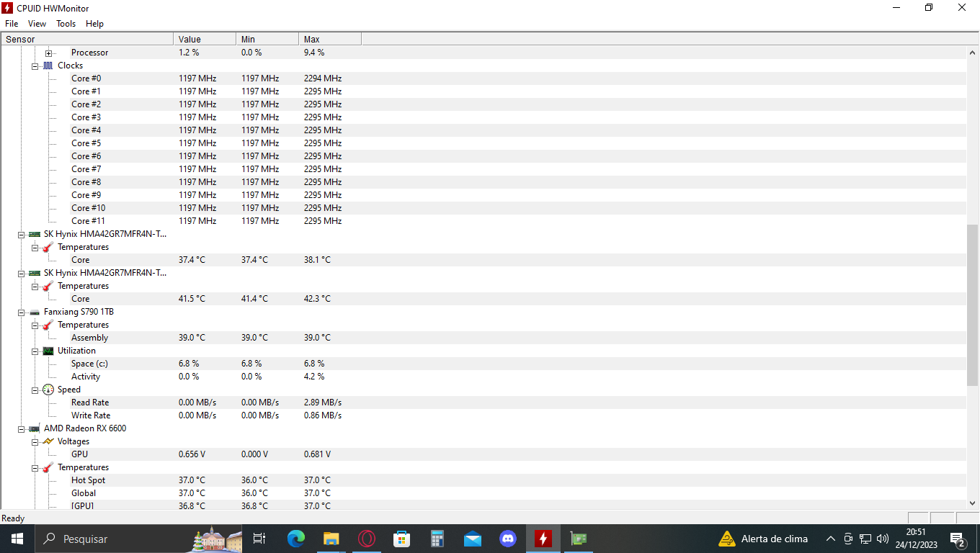Open Microsoft Store from the taskbar
This screenshot has width=980, height=553.
(402, 539)
